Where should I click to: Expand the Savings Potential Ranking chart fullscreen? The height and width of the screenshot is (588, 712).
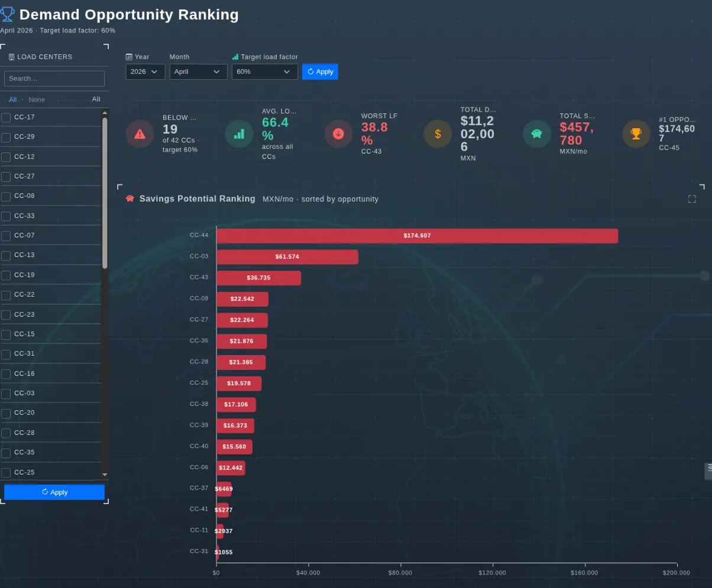point(692,199)
